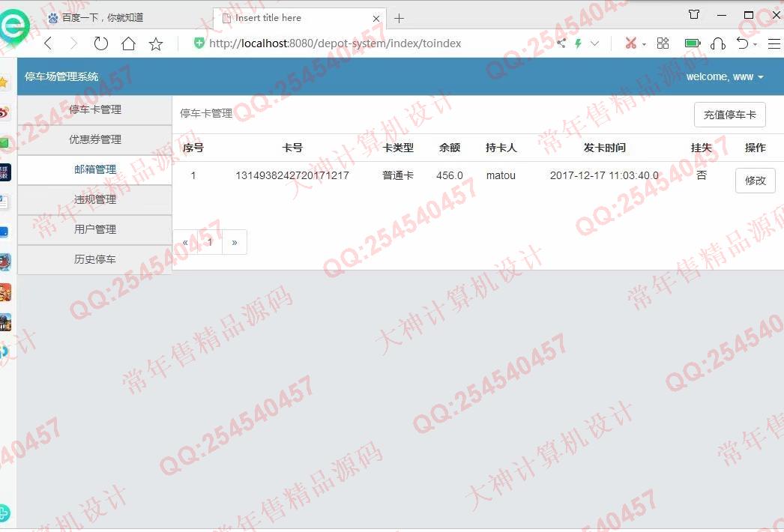Click the star favorites icon in sidebar
Viewport: 784px width, 532px height.
[x=4, y=82]
